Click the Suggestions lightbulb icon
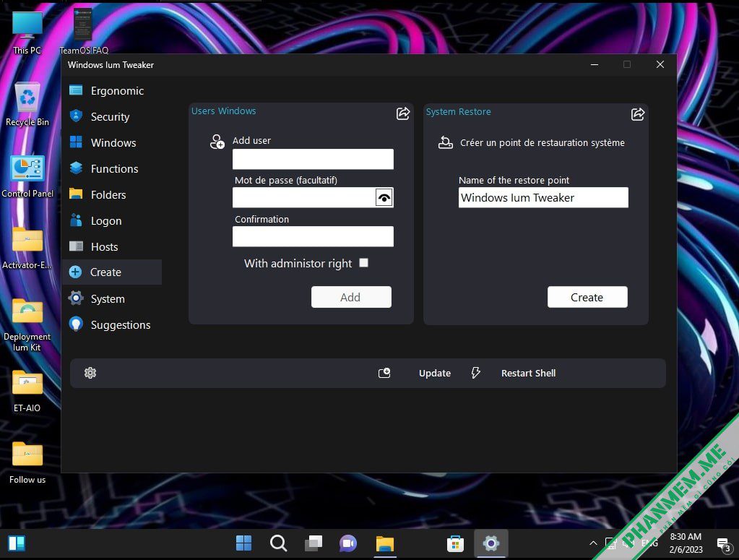Screen dimensions: 739x560 click(x=76, y=324)
